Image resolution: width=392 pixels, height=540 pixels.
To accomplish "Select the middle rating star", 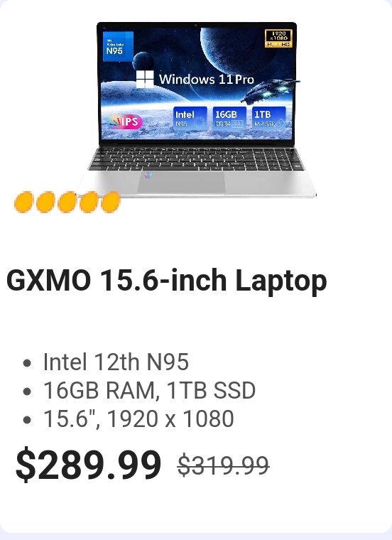I will point(67,202).
